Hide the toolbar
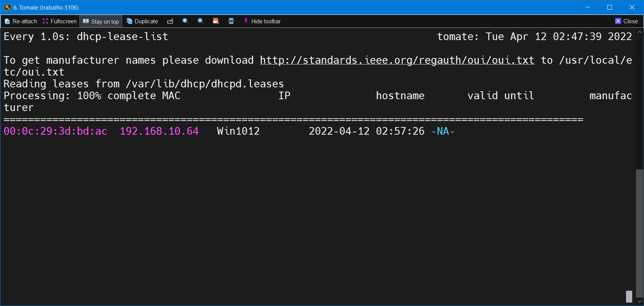This screenshot has height=306, width=644. [262, 21]
